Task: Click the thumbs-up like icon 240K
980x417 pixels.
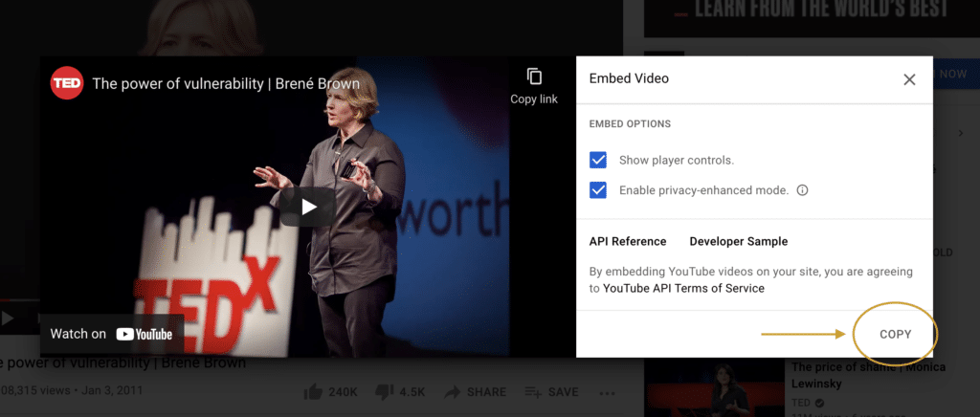Action: 313,392
